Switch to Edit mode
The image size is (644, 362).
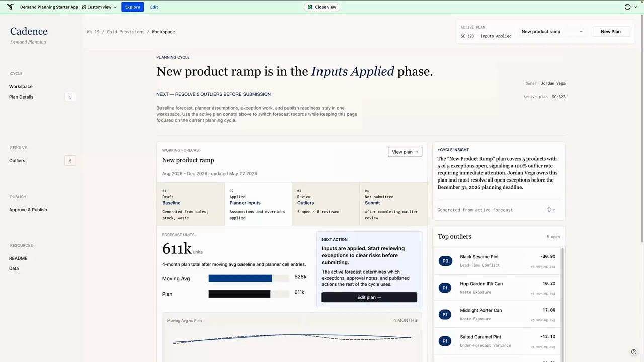point(154,7)
